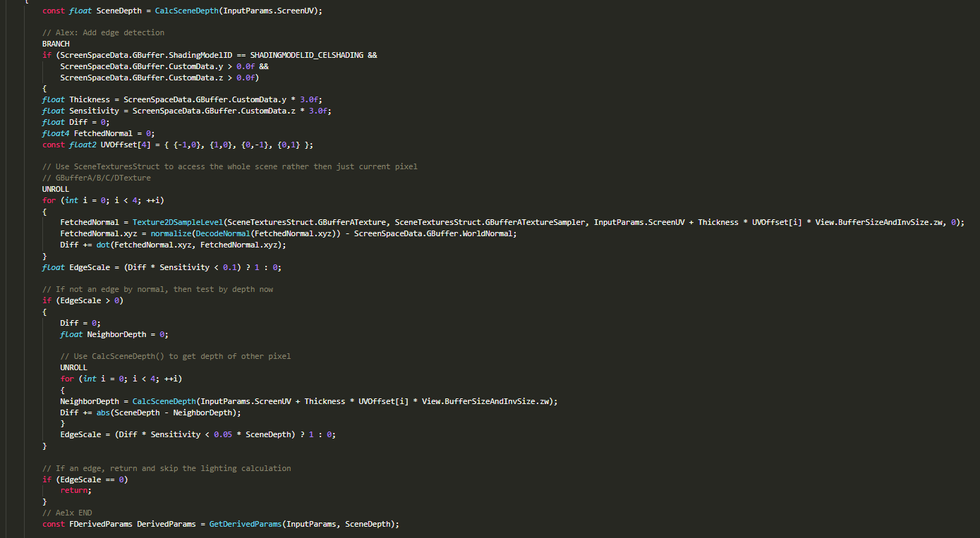
Task: Click the GetDerivedParams function call
Action: (246, 524)
